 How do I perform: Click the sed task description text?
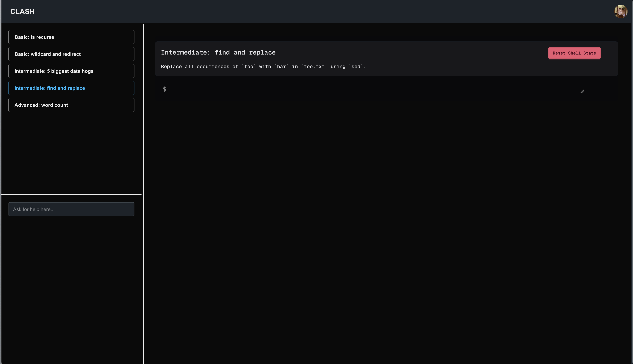coord(263,67)
